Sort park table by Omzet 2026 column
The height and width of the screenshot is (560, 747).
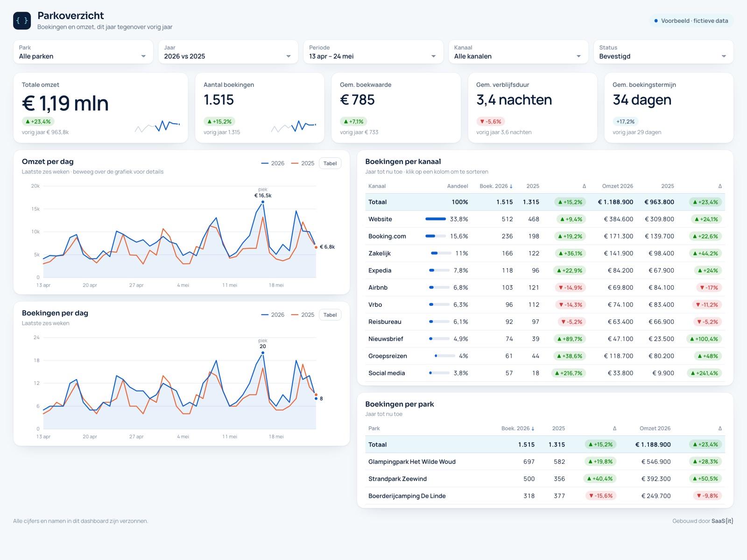(x=655, y=428)
